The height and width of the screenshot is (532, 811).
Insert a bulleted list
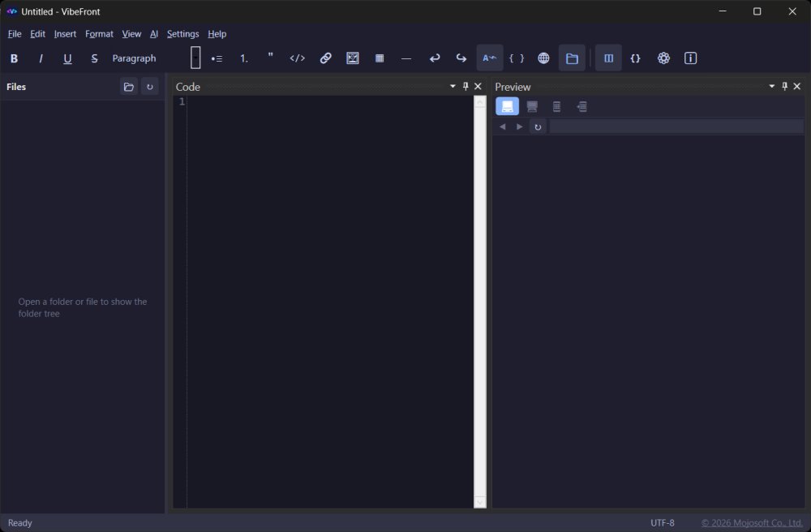pyautogui.click(x=217, y=58)
